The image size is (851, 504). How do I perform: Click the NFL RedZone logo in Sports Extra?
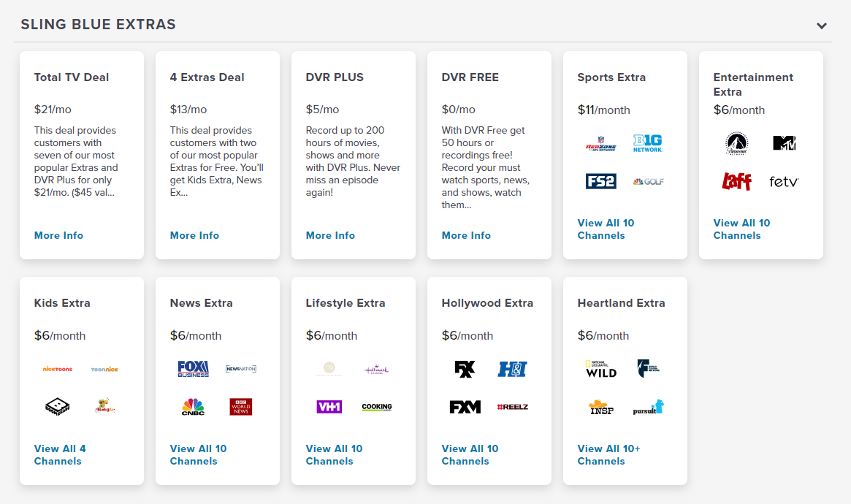point(600,144)
